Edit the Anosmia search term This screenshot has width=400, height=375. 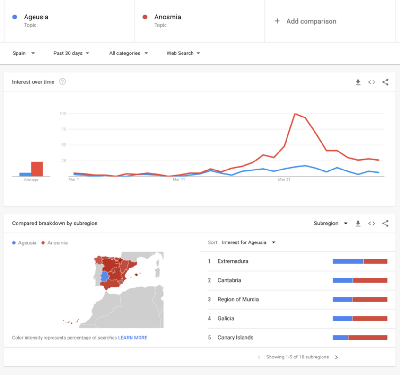tap(200, 21)
